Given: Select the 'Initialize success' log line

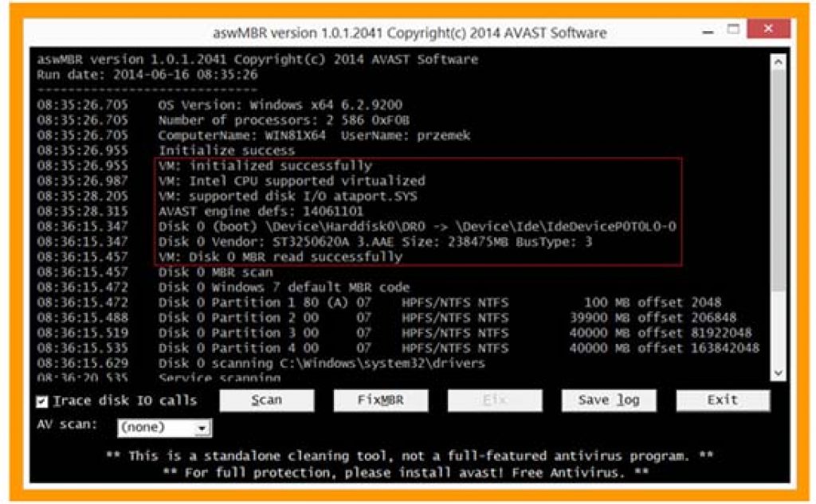Looking at the screenshot, I should 226,150.
